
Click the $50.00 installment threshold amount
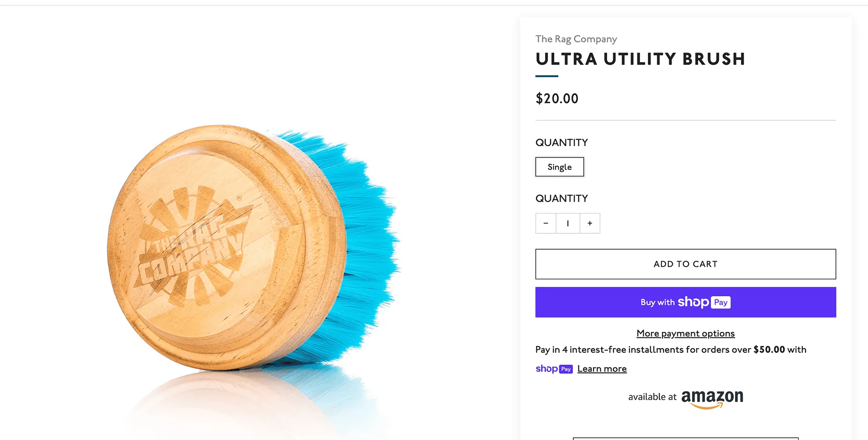click(769, 350)
